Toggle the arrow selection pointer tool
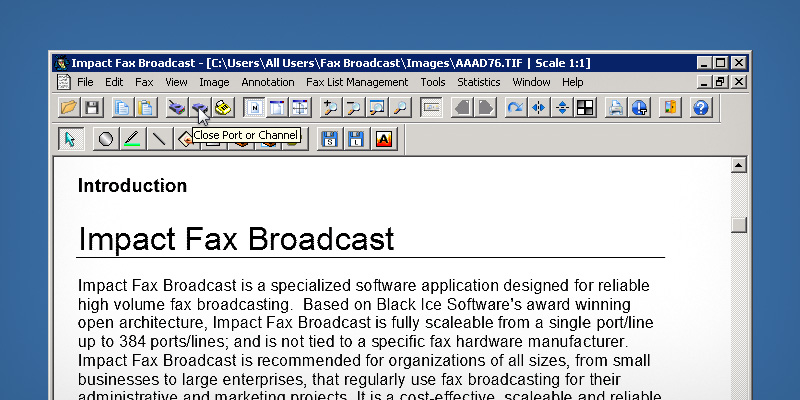 70,139
